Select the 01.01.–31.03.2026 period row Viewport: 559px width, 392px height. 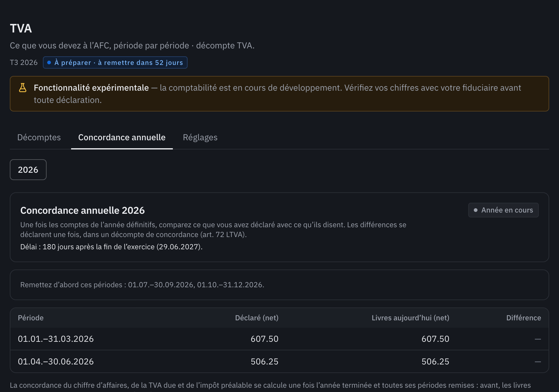point(279,339)
